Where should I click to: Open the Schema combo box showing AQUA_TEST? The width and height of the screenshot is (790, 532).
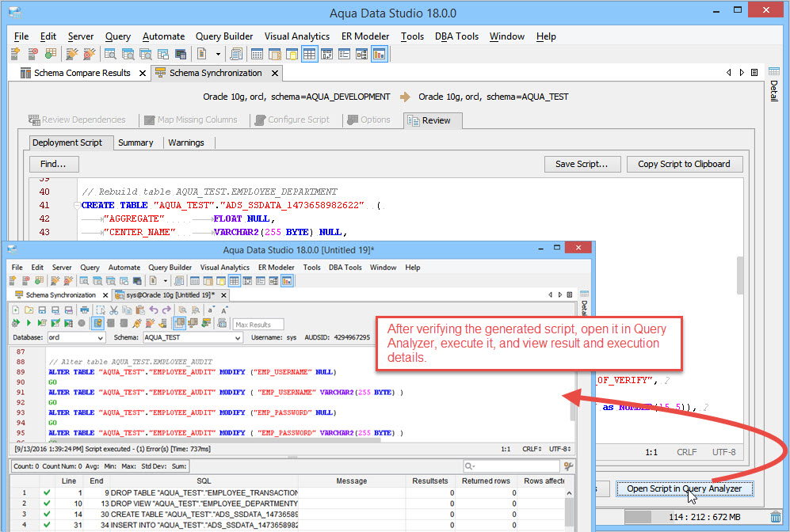[x=193, y=337]
